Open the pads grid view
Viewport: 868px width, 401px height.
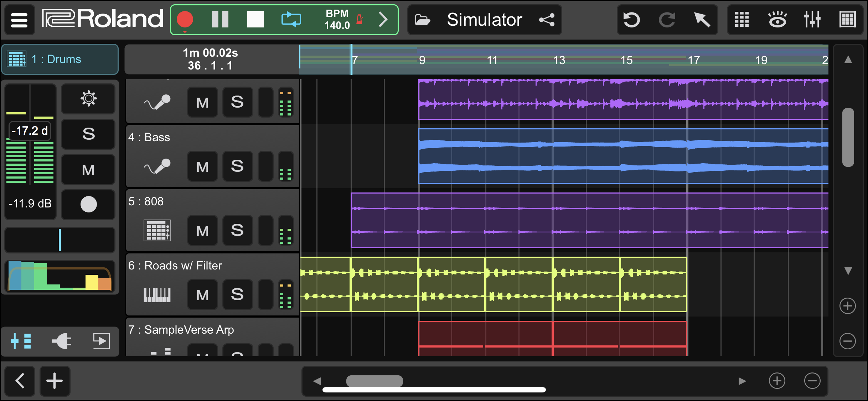pos(742,20)
